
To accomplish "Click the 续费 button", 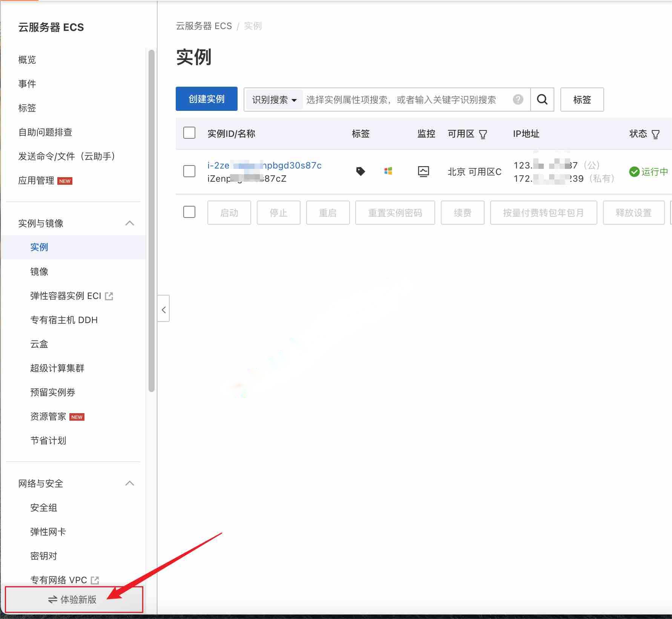I will (462, 213).
